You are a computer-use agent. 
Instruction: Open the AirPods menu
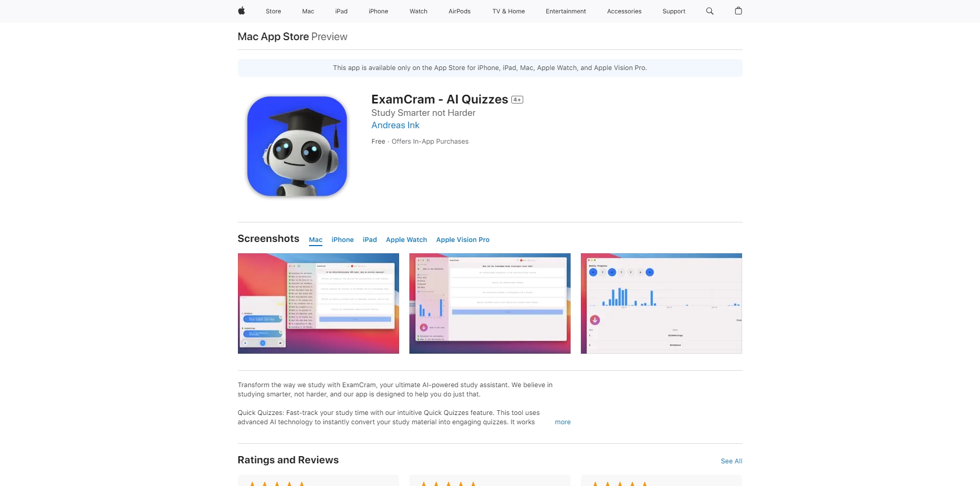(x=459, y=11)
